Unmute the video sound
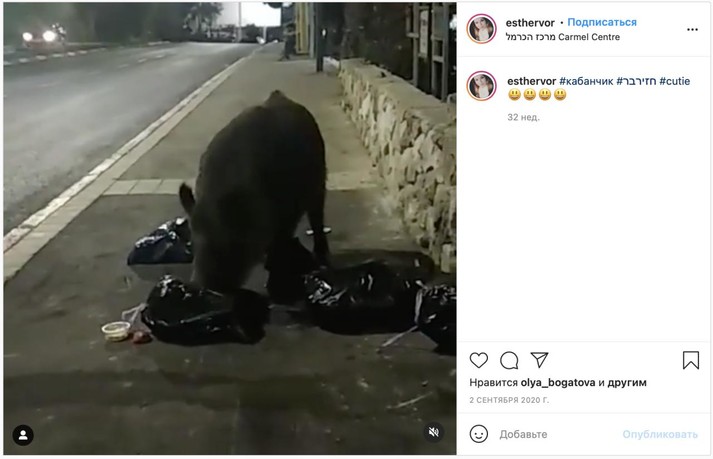Image resolution: width=713 pixels, height=459 pixels. click(434, 432)
